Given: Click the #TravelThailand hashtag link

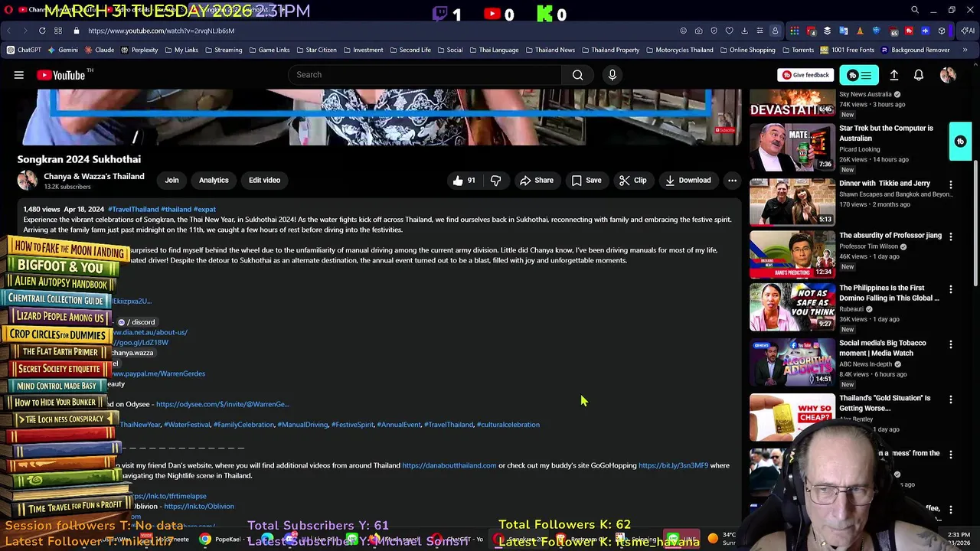Looking at the screenshot, I should (133, 209).
